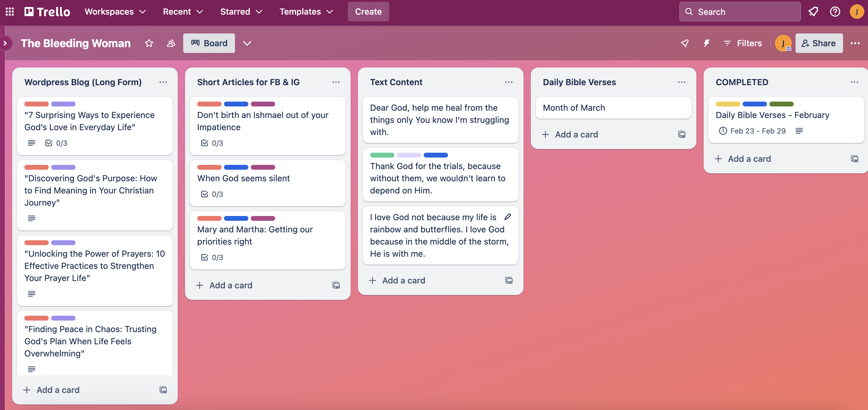Expand the Workspaces dropdown
The image size is (868, 410).
click(x=115, y=12)
